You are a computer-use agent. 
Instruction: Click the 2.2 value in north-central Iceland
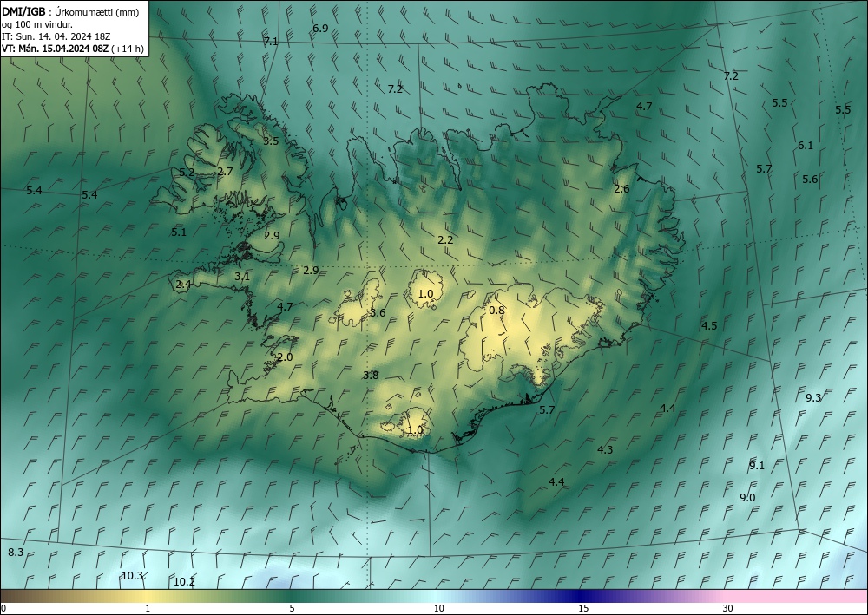coord(445,240)
